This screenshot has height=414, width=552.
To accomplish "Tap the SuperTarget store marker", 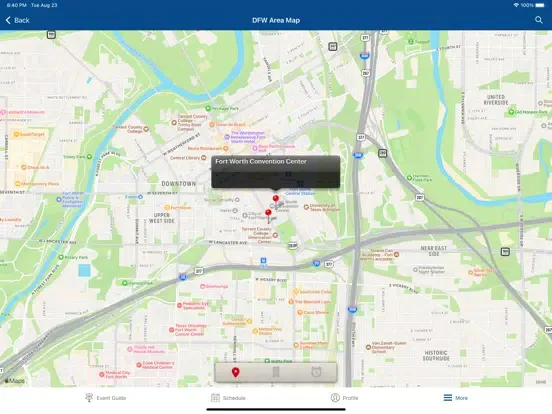I will 16,134.
